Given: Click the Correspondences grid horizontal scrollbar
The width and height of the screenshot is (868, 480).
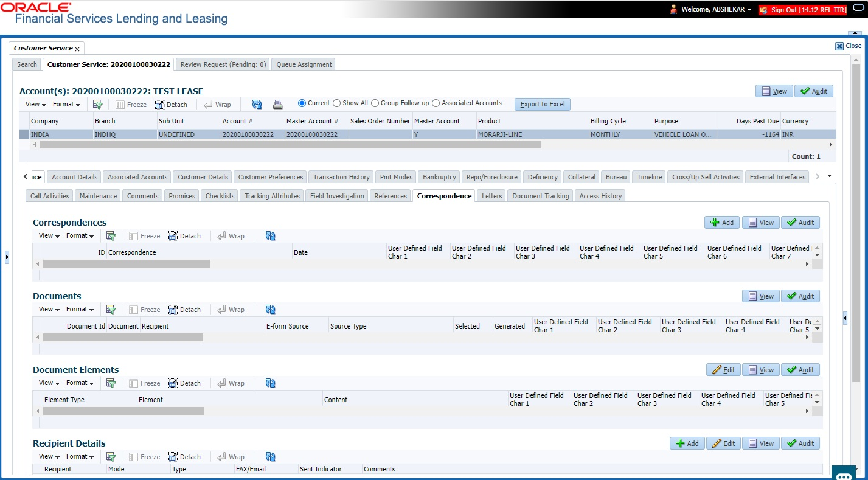Looking at the screenshot, I should [x=127, y=264].
